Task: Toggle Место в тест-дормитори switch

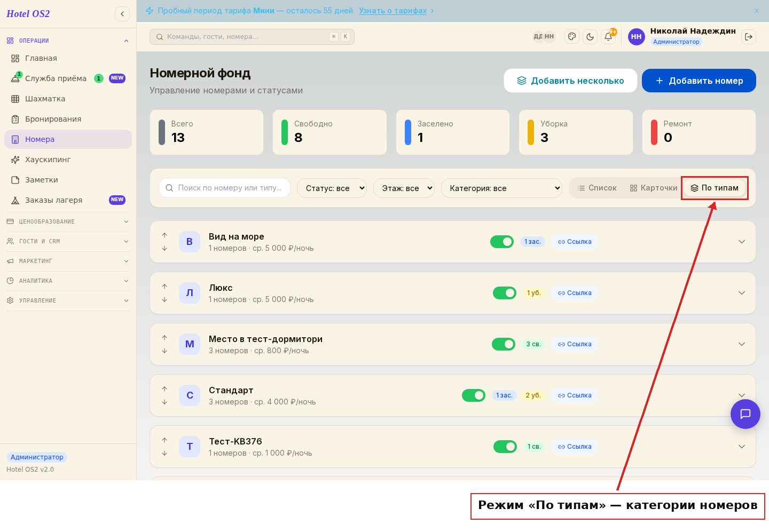Action: click(x=504, y=344)
